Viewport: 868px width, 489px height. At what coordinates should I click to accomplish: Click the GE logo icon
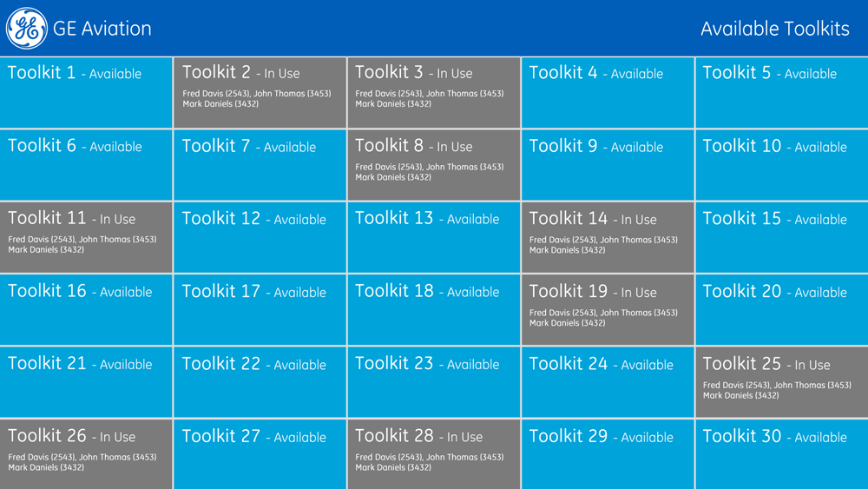coord(27,29)
